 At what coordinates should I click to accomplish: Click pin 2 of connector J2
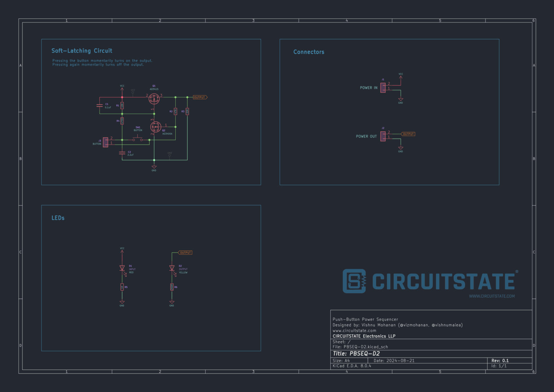point(384,134)
